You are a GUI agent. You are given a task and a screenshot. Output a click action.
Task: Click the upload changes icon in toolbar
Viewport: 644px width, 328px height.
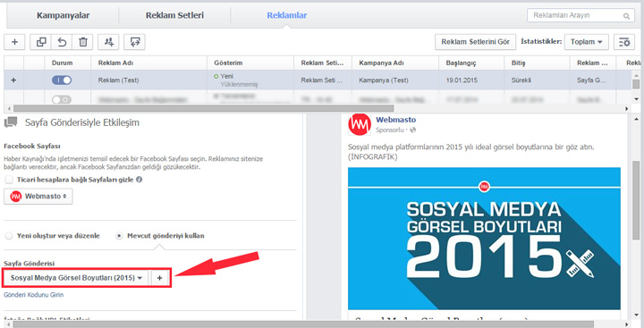click(x=135, y=42)
